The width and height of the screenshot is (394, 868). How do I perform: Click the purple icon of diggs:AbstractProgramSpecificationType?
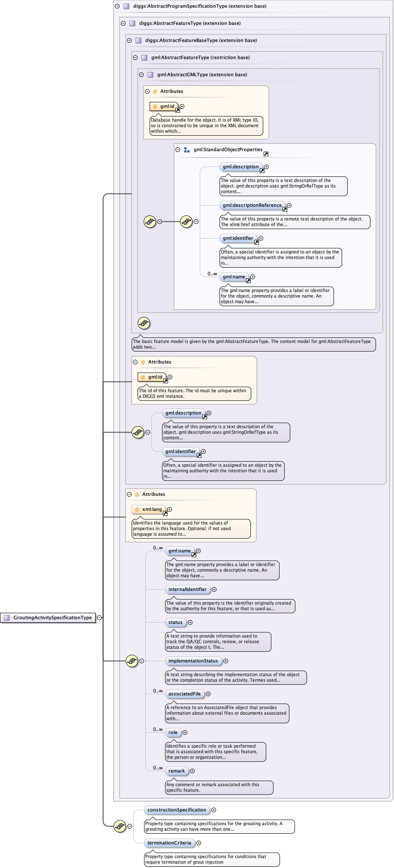(x=126, y=6)
